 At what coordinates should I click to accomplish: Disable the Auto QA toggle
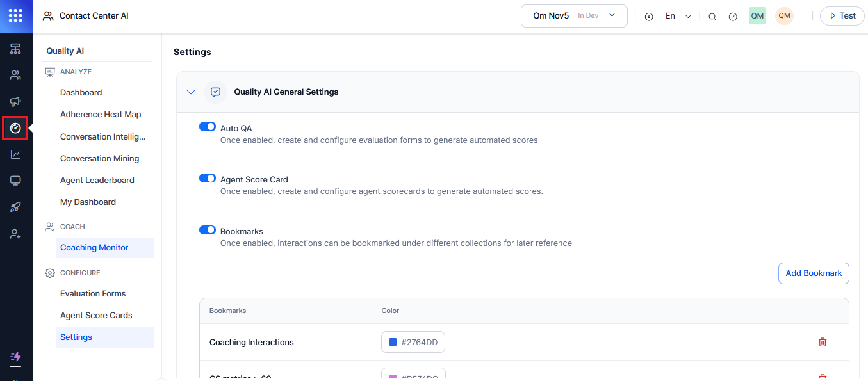pos(207,126)
